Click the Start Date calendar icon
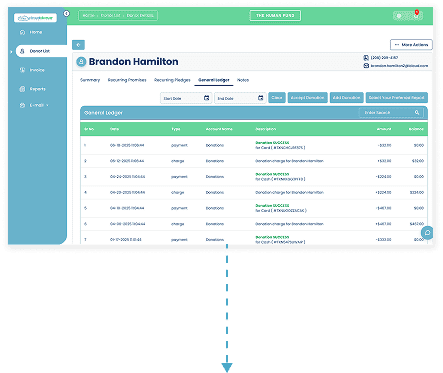Image resolution: width=443 pixels, height=373 pixels. [206, 98]
